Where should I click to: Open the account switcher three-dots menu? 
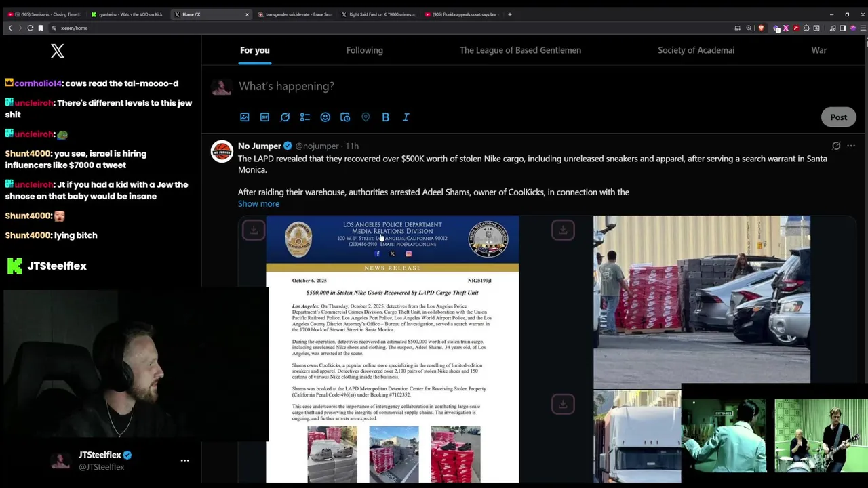[184, 460]
